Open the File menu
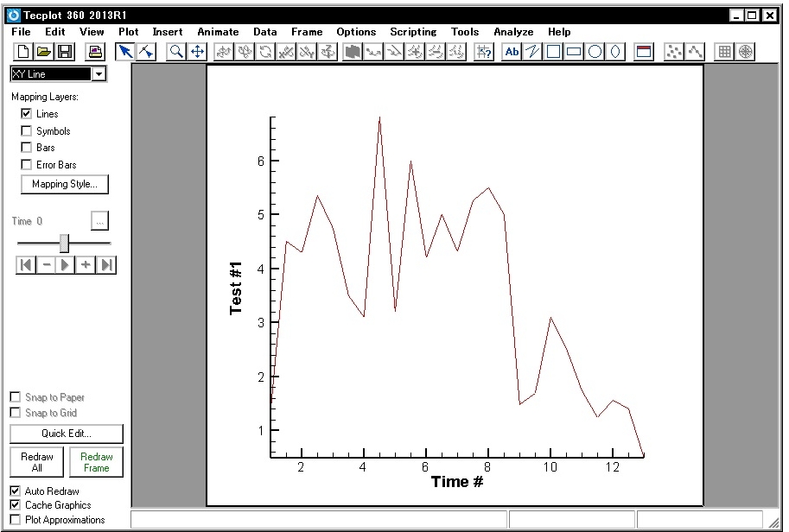789x532 pixels. coord(21,32)
